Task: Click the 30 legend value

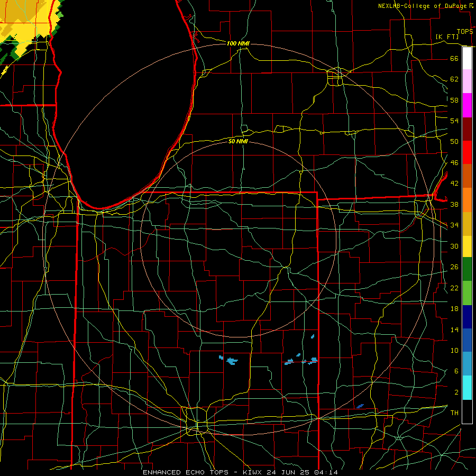Action: click(x=454, y=246)
